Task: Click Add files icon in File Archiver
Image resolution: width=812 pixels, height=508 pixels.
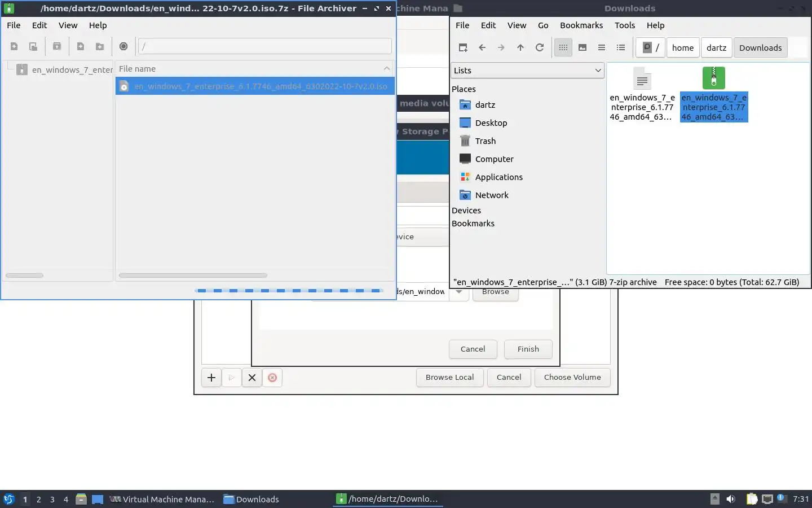Action: point(81,46)
